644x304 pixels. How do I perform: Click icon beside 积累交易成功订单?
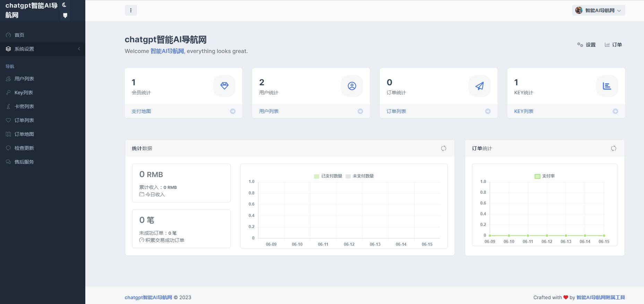[x=141, y=240]
